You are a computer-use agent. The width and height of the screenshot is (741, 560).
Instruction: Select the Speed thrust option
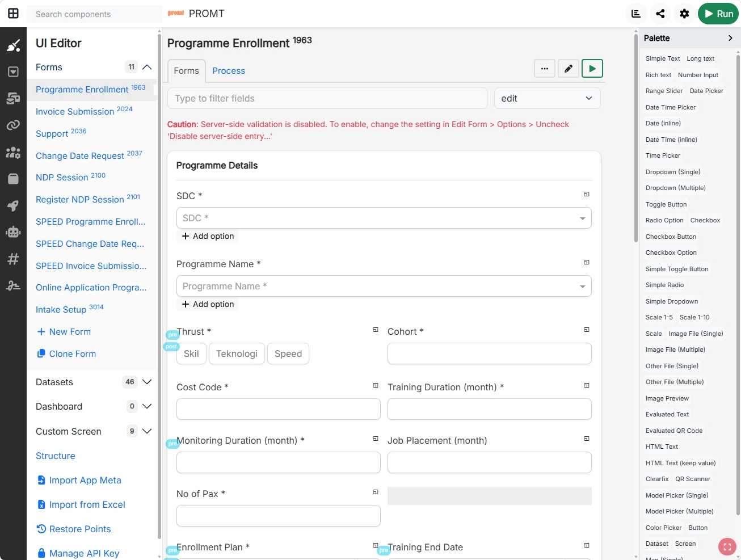(x=288, y=353)
